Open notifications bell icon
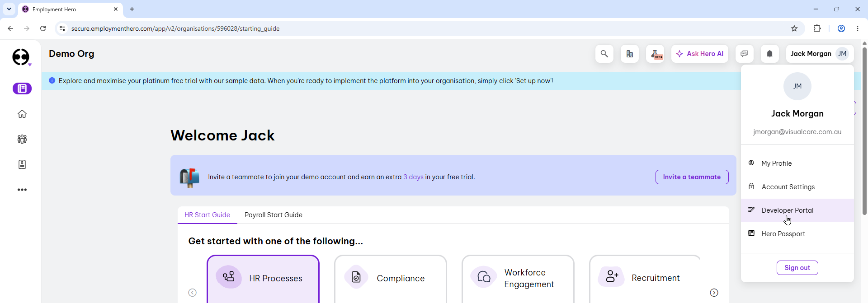 click(770, 54)
